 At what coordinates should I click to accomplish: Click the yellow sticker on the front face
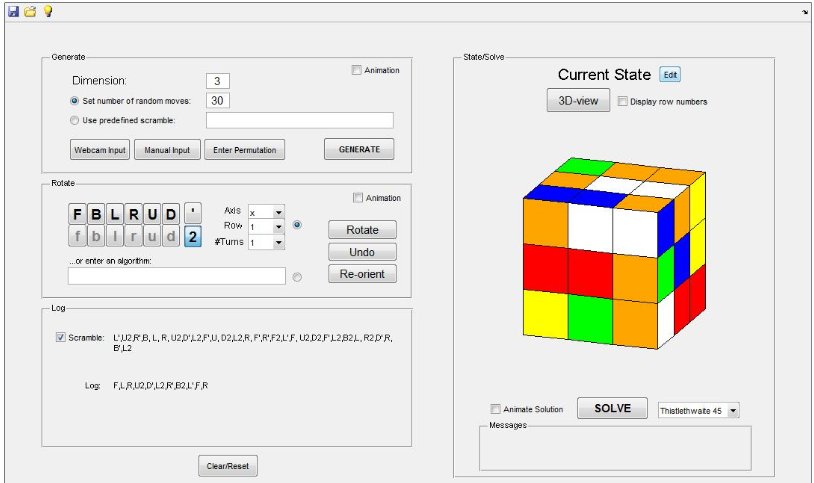tap(545, 315)
